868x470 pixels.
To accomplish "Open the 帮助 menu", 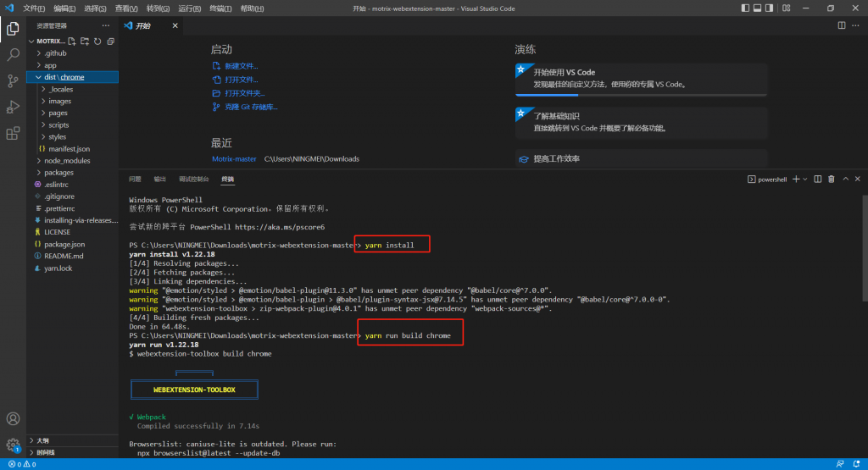I will point(252,8).
